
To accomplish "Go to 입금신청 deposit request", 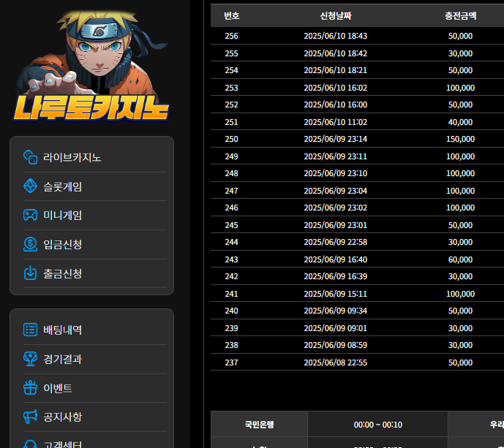I will point(63,244).
